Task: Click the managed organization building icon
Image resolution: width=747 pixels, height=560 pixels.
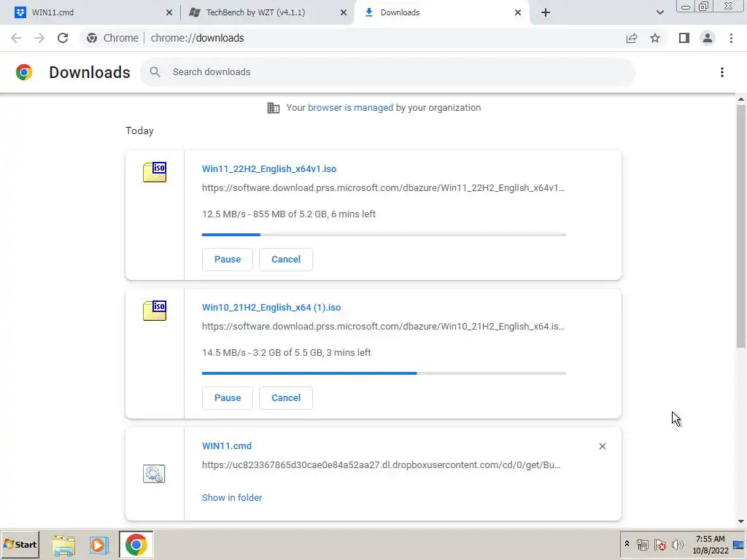Action: coord(274,108)
